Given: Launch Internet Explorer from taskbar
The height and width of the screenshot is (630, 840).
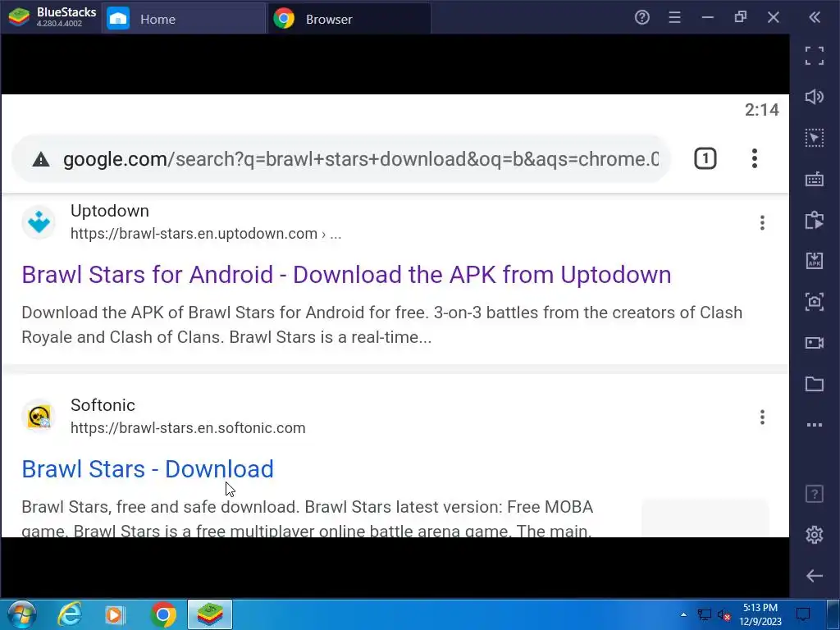Looking at the screenshot, I should [x=69, y=614].
